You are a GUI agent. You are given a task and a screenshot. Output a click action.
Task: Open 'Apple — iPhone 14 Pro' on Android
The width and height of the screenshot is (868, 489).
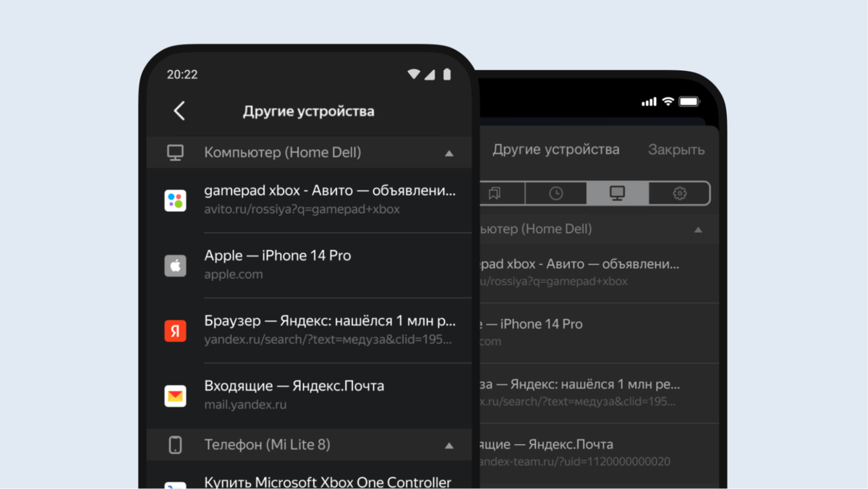coord(278,255)
